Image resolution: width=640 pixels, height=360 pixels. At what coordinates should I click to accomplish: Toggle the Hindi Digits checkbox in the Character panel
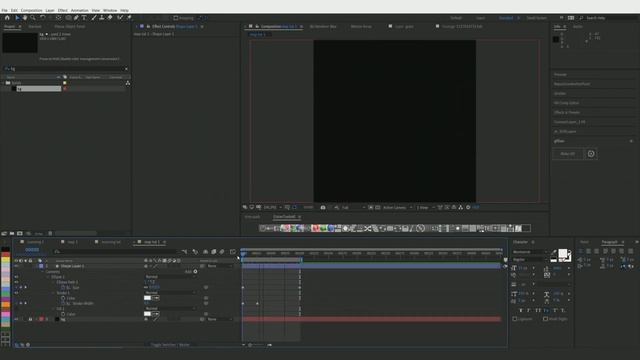tap(545, 319)
